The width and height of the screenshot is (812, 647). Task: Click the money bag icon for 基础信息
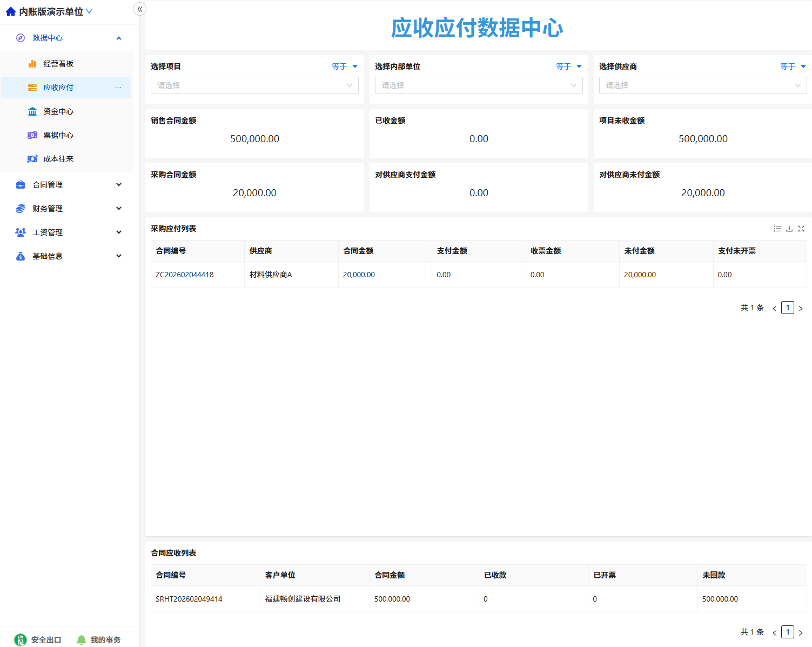click(x=21, y=256)
